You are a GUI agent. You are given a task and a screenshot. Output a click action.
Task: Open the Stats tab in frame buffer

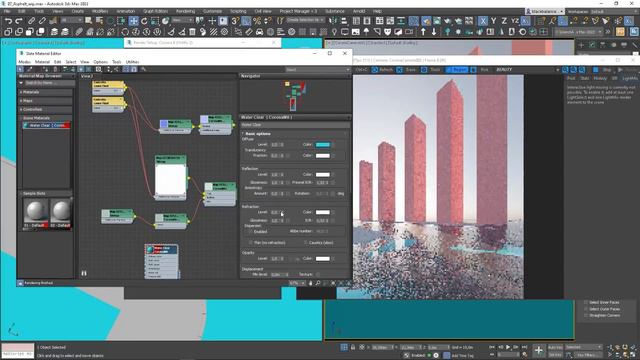click(x=584, y=78)
